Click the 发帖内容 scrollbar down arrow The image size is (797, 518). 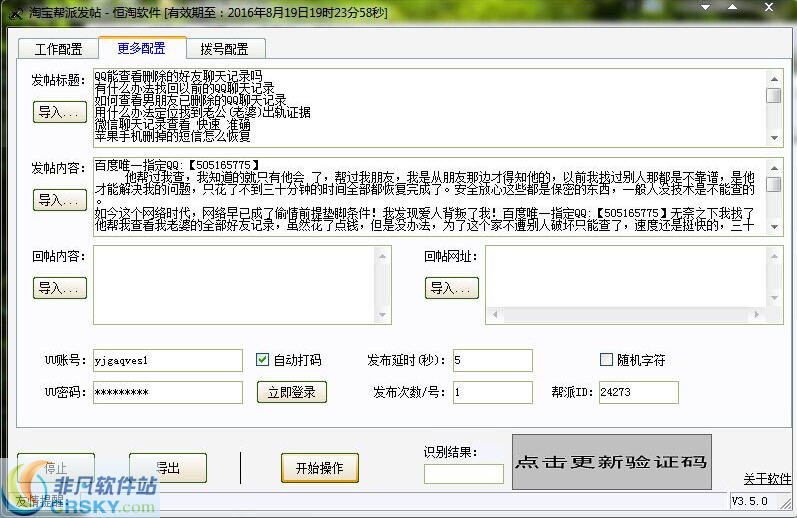(774, 227)
